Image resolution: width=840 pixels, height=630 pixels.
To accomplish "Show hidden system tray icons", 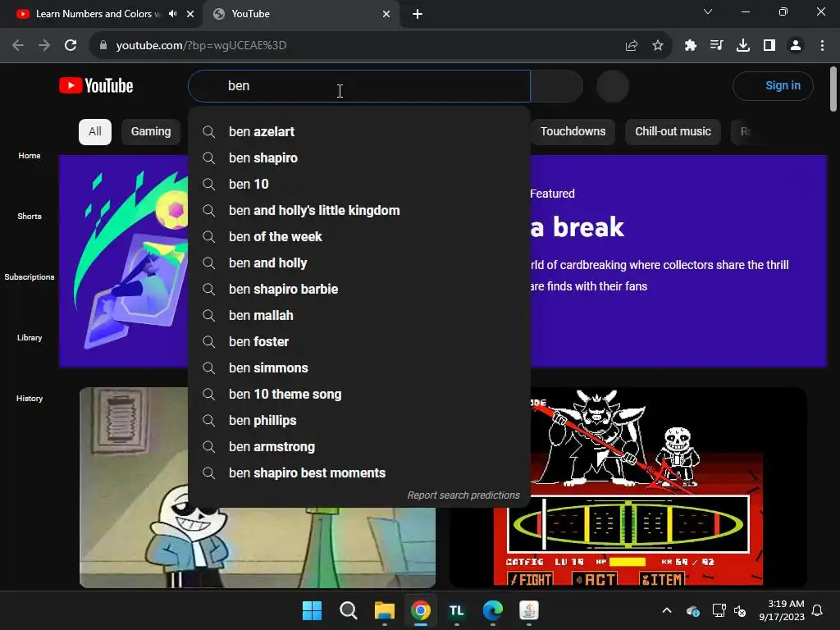I will (x=667, y=610).
